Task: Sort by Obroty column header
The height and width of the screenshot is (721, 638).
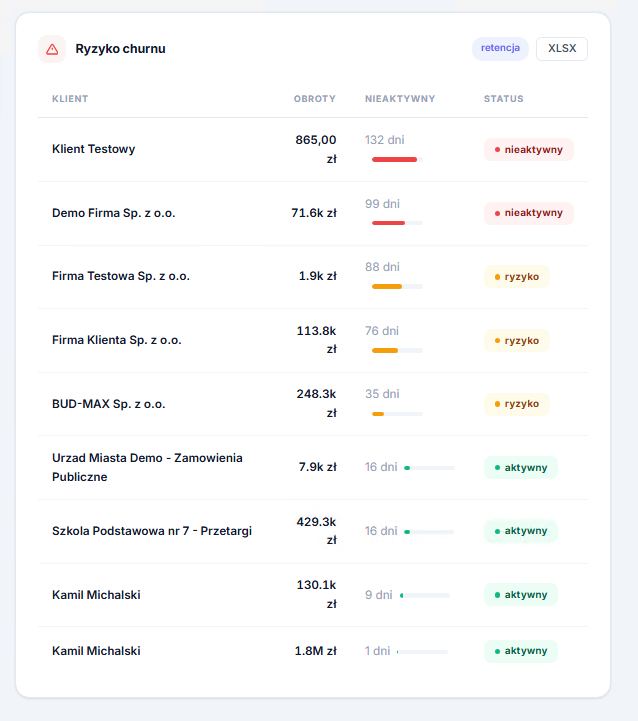Action: coord(314,99)
